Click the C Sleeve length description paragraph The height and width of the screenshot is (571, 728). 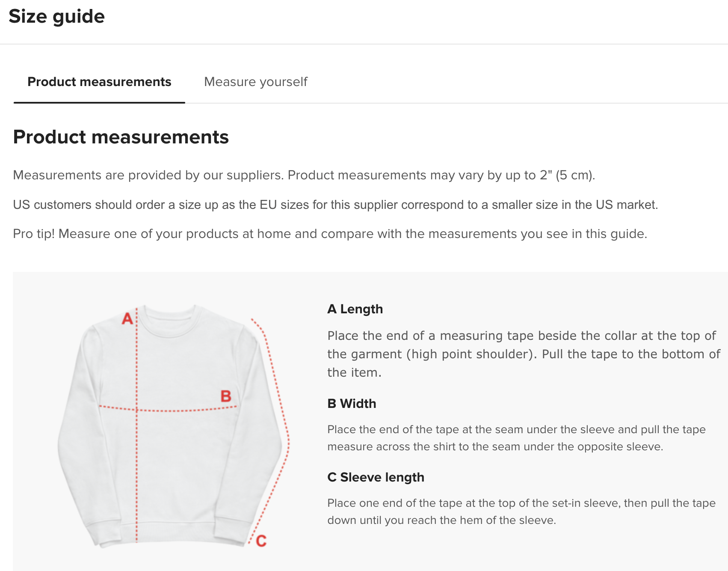coord(521,512)
